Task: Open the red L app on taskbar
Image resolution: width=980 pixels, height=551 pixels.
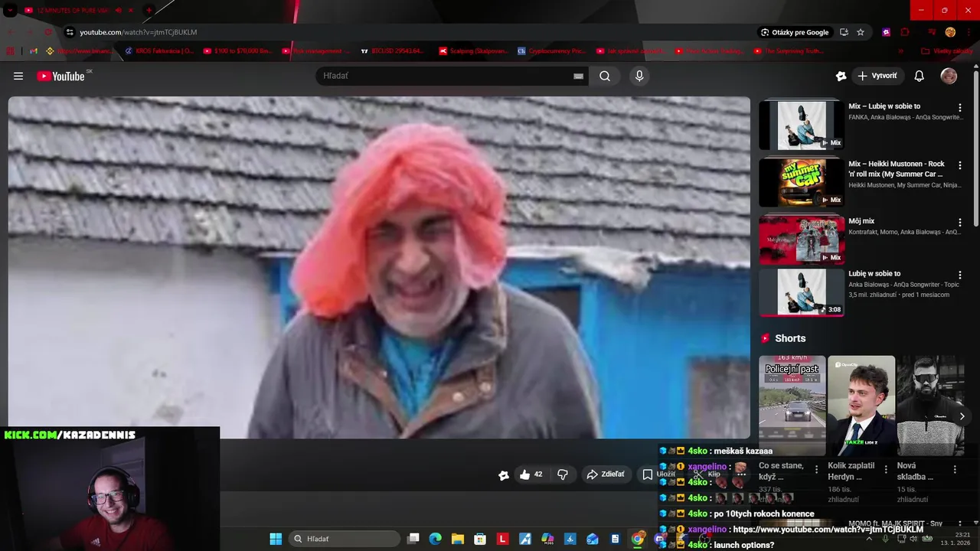Action: click(502, 539)
